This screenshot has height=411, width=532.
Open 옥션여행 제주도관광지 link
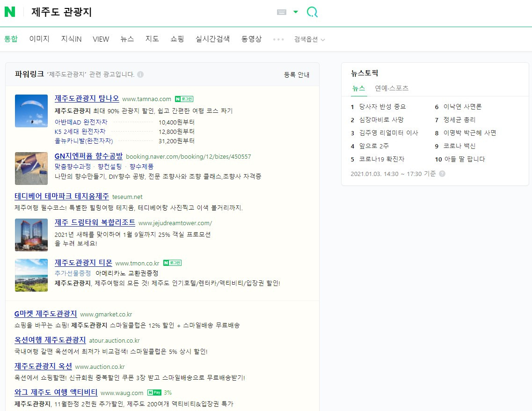[50, 340]
